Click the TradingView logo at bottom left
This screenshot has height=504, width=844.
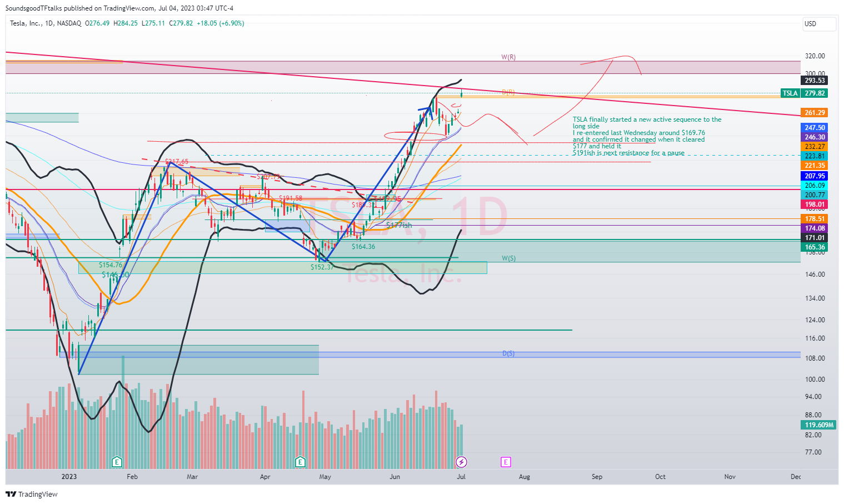(x=32, y=494)
